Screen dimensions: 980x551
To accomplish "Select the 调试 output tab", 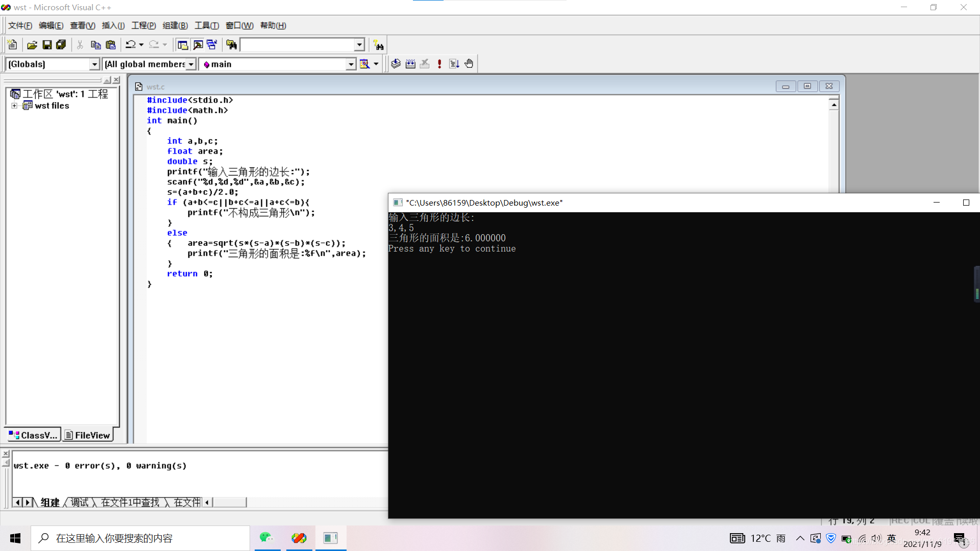I will tap(80, 503).
